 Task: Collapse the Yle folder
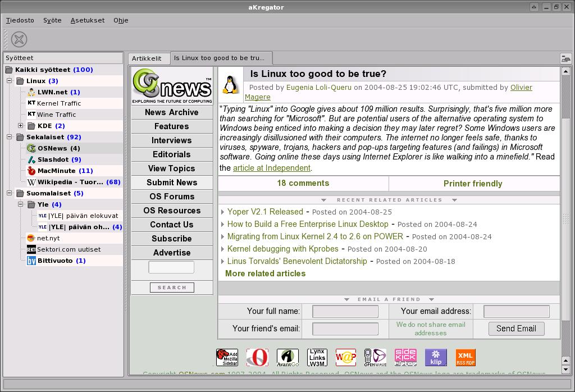point(21,204)
